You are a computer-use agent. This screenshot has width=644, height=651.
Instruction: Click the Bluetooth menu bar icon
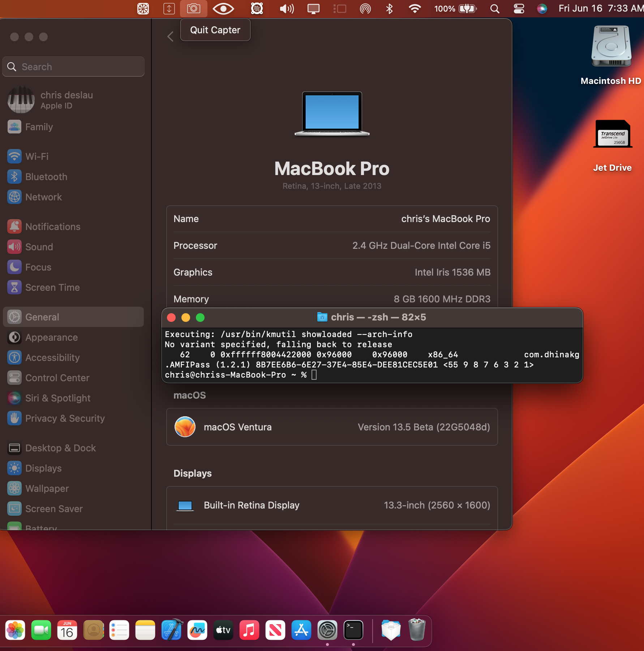[x=389, y=9]
